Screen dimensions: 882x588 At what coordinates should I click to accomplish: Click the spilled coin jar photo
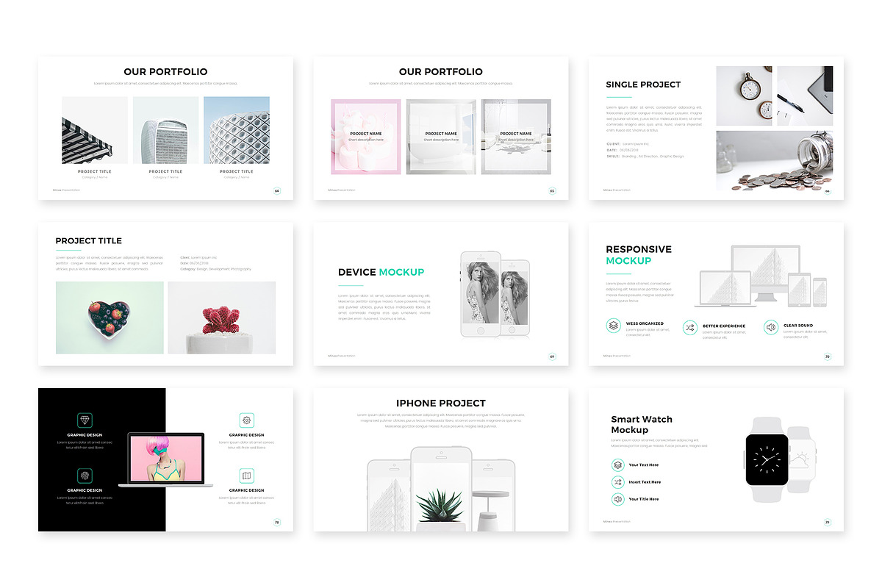tap(775, 161)
